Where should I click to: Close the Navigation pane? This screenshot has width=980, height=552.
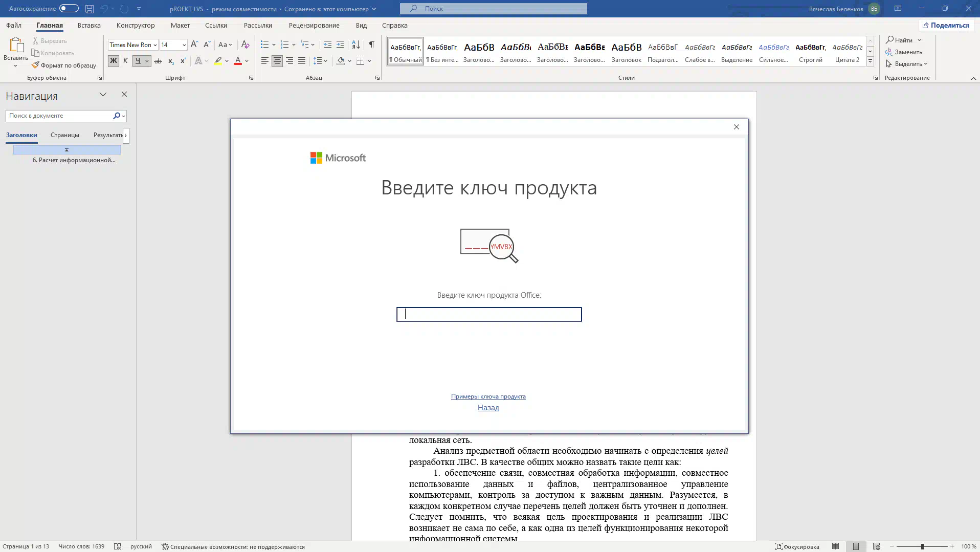[124, 94]
